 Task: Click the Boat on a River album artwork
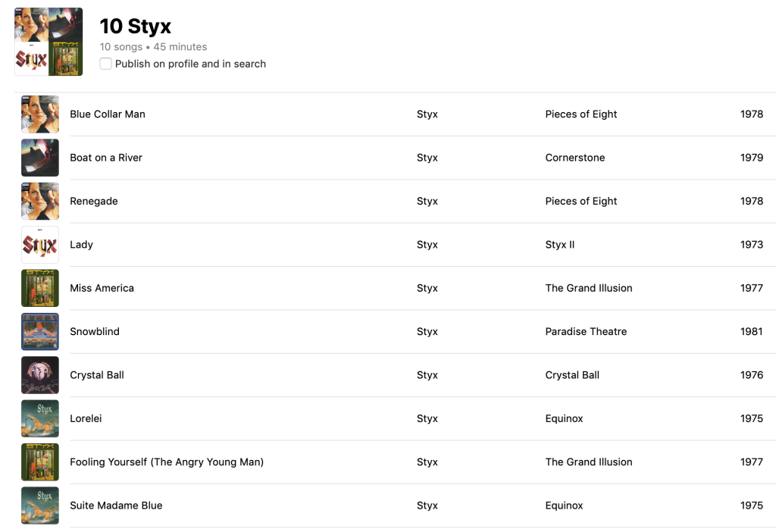pyautogui.click(x=40, y=158)
